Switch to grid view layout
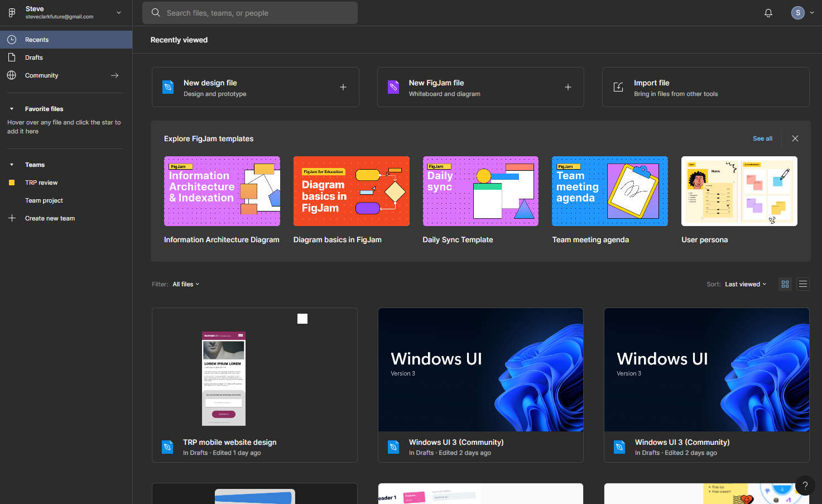The image size is (822, 504). pos(785,284)
